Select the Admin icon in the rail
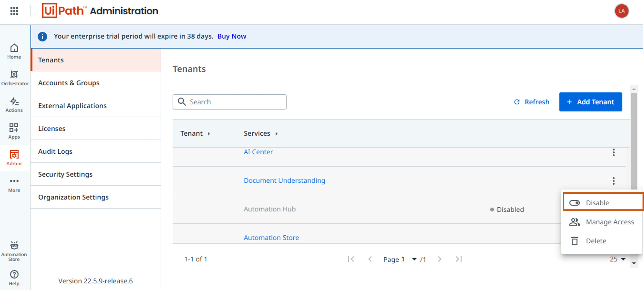 (14, 158)
